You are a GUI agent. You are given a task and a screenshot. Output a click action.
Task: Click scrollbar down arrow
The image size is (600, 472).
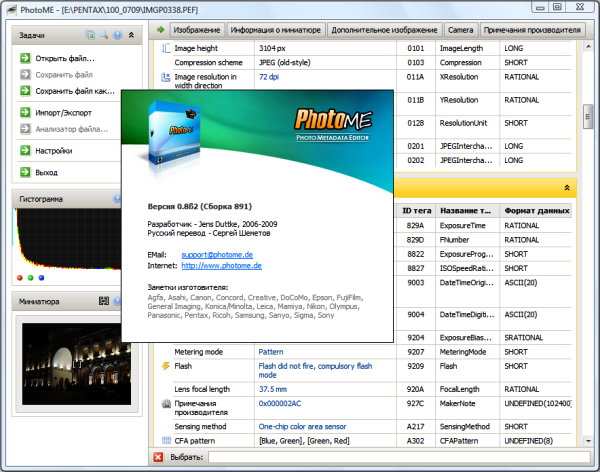point(588,441)
